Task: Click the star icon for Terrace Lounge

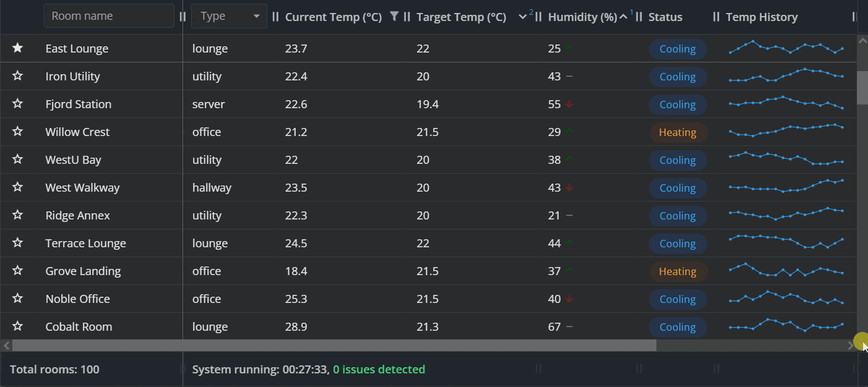Action: coord(17,243)
